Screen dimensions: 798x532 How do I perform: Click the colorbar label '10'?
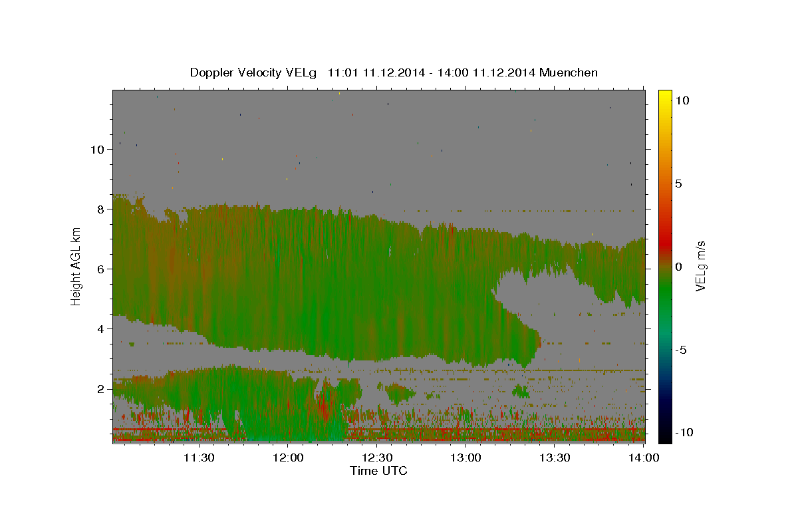point(682,100)
